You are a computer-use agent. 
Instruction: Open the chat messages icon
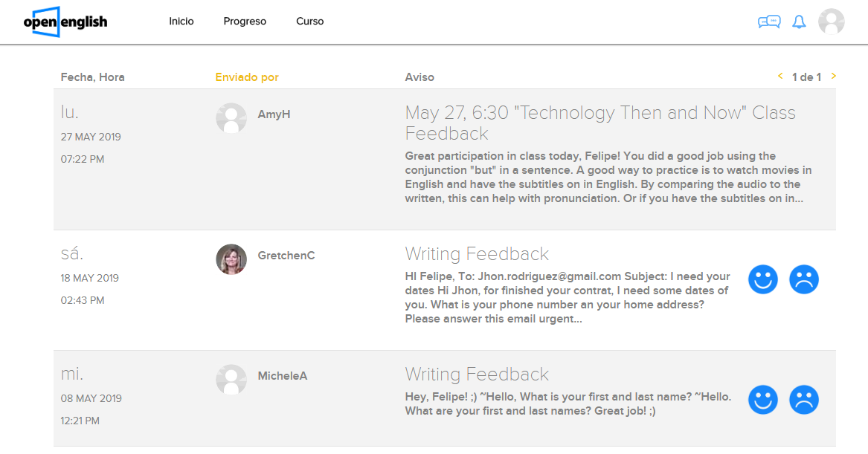pyautogui.click(x=769, y=22)
